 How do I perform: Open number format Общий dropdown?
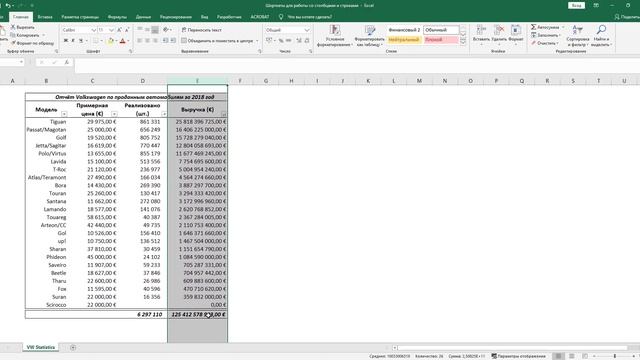pos(307,30)
